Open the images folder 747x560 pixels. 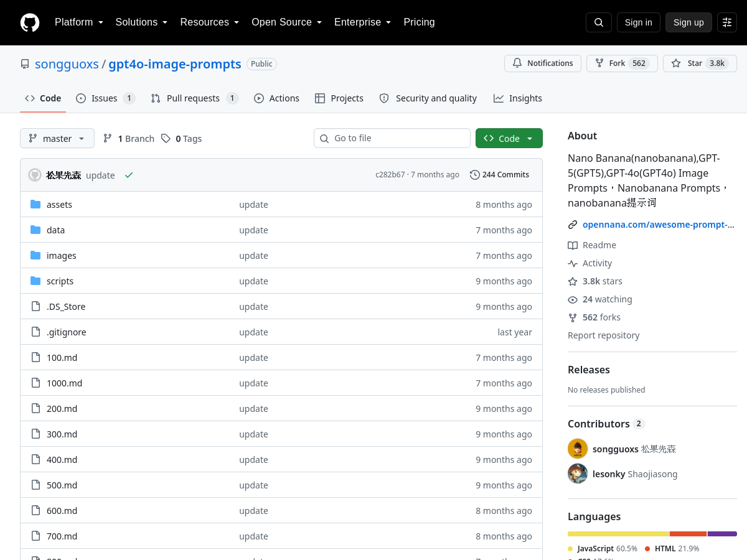[62, 256]
